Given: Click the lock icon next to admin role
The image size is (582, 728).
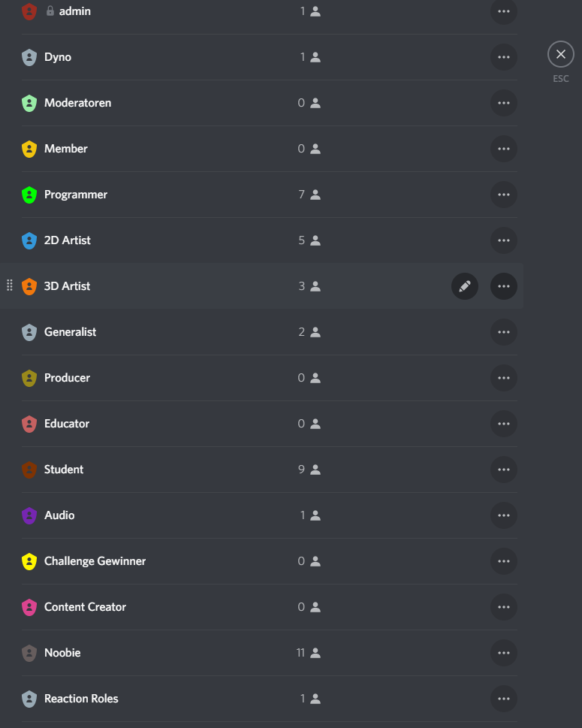Looking at the screenshot, I should pyautogui.click(x=50, y=11).
